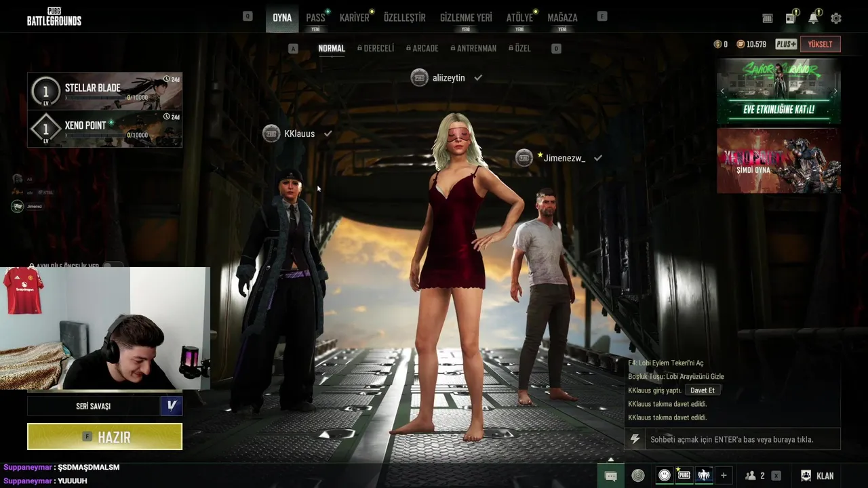Click the F key icon on HAZIR
Image resolution: width=868 pixels, height=488 pixels.
(87, 436)
